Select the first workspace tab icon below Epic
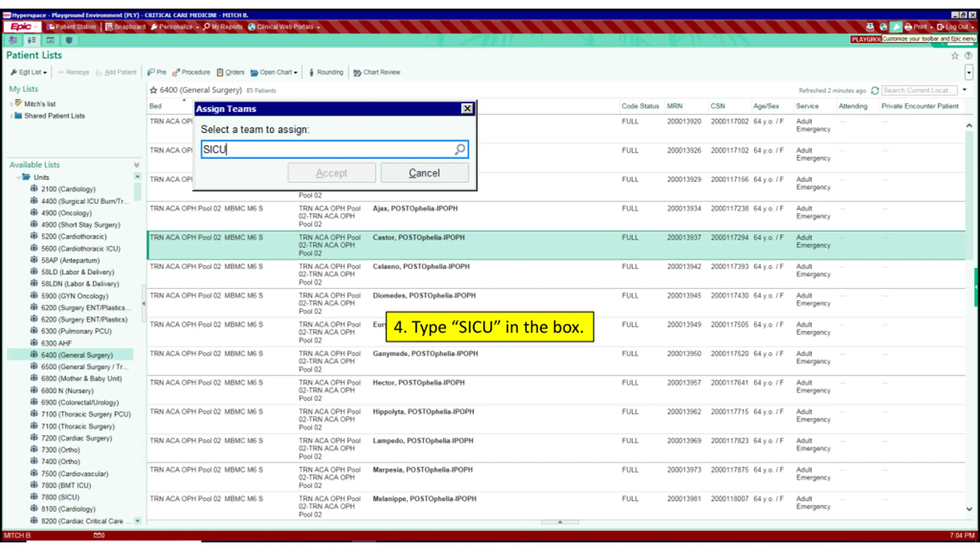980x551 pixels. coord(13,40)
